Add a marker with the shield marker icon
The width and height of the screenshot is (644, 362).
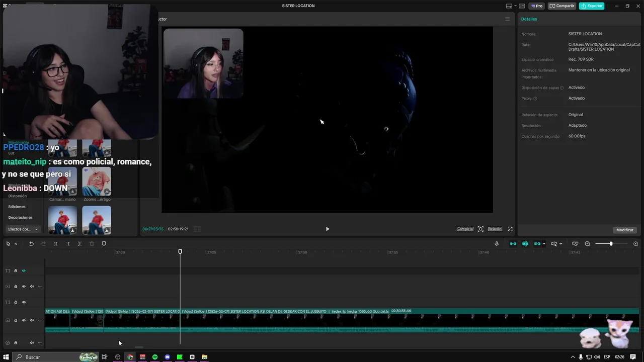point(104,244)
